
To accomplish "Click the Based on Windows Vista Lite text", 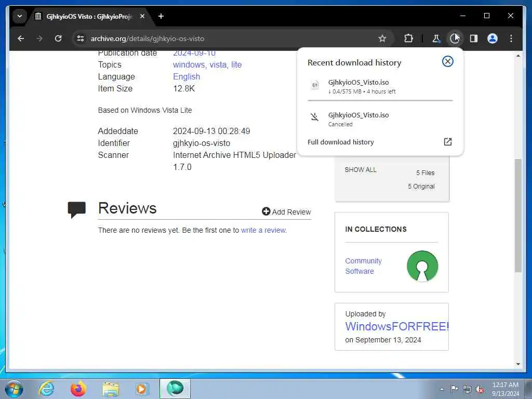I will tap(145, 110).
